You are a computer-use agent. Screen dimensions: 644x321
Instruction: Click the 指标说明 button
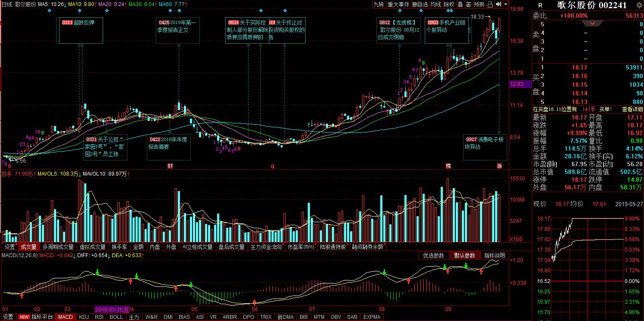click(494, 255)
